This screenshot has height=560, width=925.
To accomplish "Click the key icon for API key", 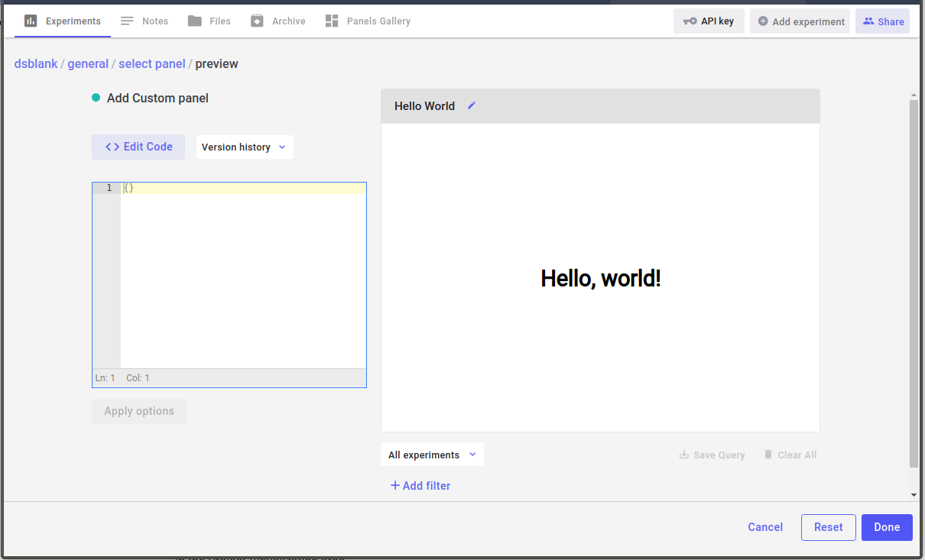I will 690,21.
